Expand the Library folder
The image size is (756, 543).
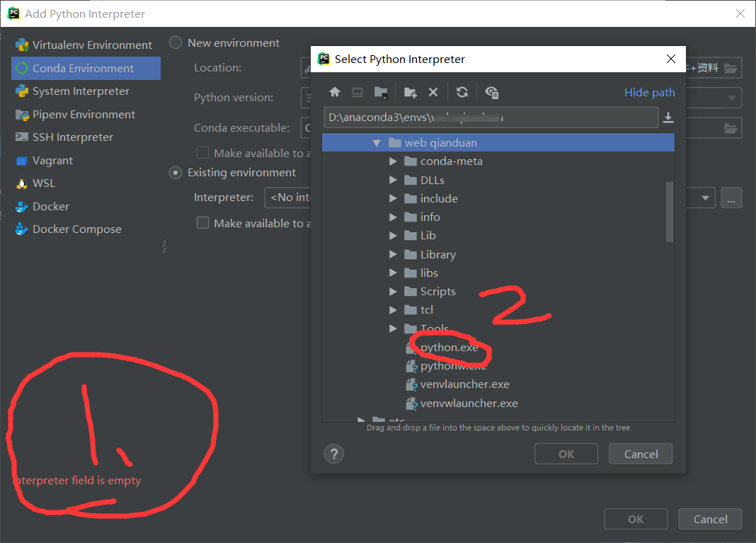[393, 254]
